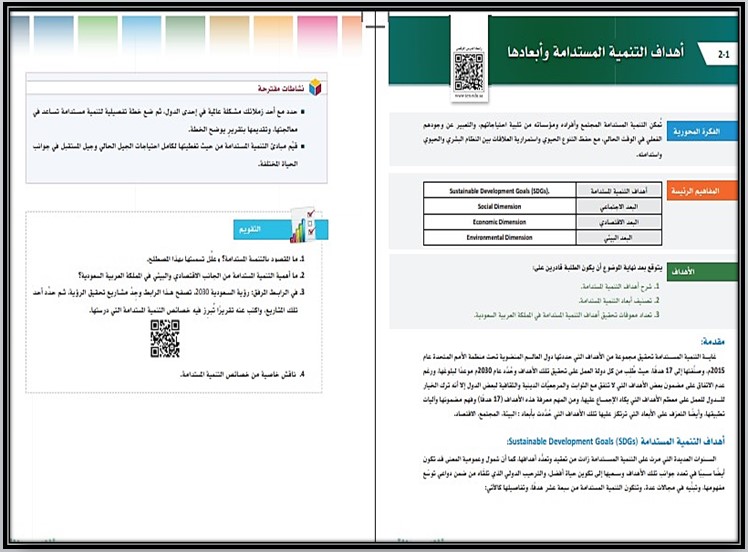Click objective 3 about المملكة العربية السعودية obstacles
This screenshot has width=748, height=552.
pyautogui.click(x=567, y=315)
